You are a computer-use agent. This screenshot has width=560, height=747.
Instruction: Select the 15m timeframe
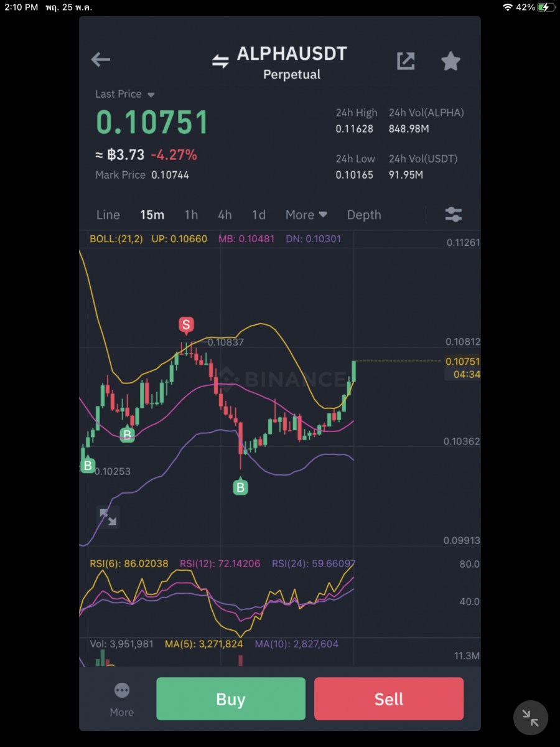(152, 215)
